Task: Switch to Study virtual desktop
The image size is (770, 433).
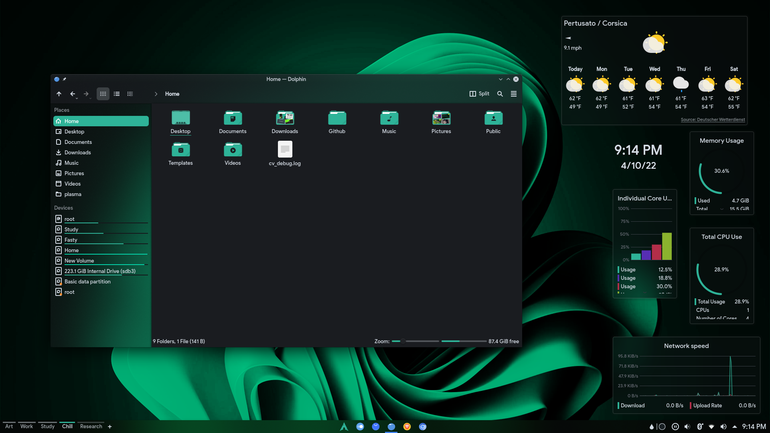Action: coord(48,426)
